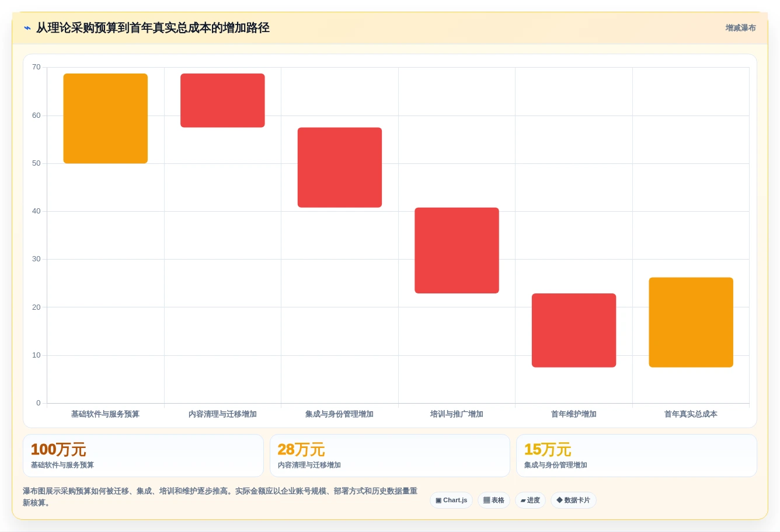780x532 pixels.
Task: Click the 增减瀑布 label in the header
Action: pos(740,28)
